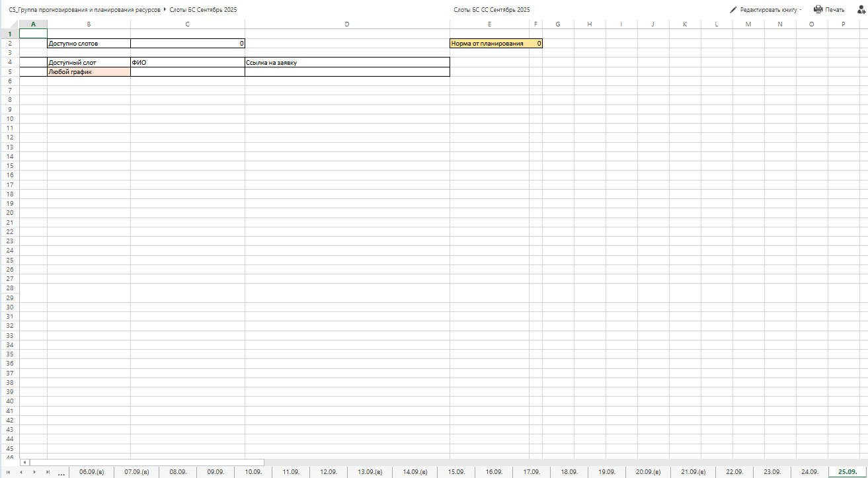Switch to the 09.09. sheet tab
868x478 pixels.
pyautogui.click(x=215, y=472)
